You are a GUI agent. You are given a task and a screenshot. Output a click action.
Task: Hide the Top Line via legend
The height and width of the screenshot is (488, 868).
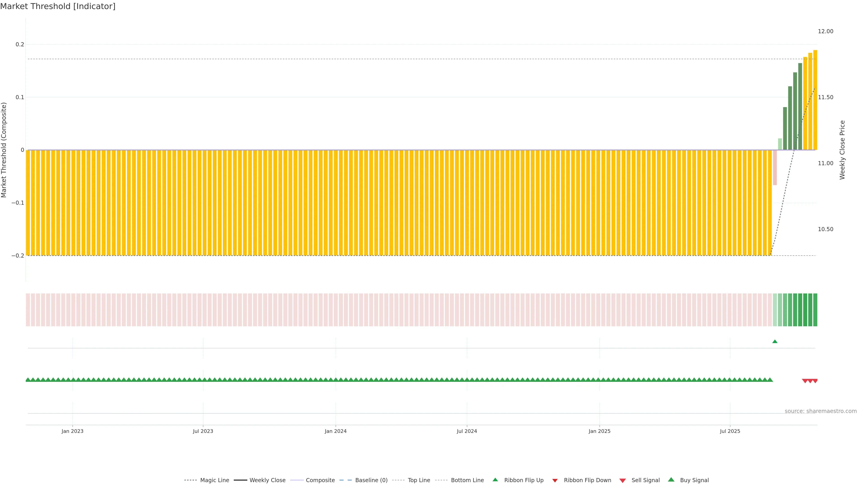coord(419,480)
